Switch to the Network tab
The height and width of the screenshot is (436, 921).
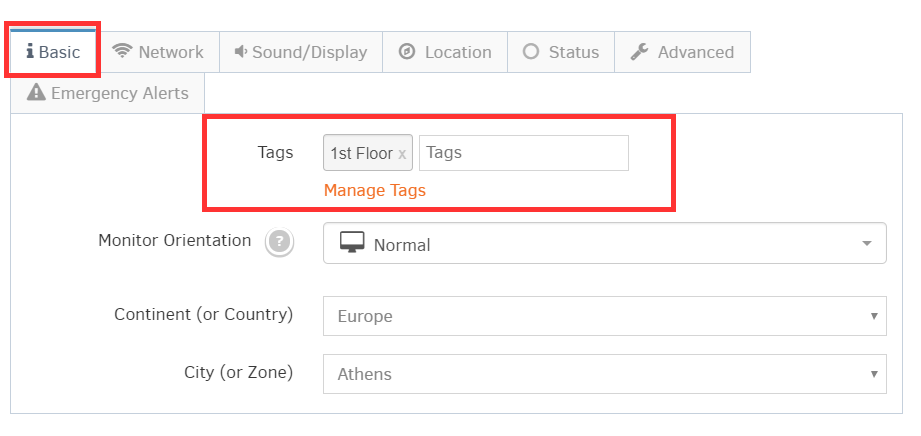click(158, 52)
